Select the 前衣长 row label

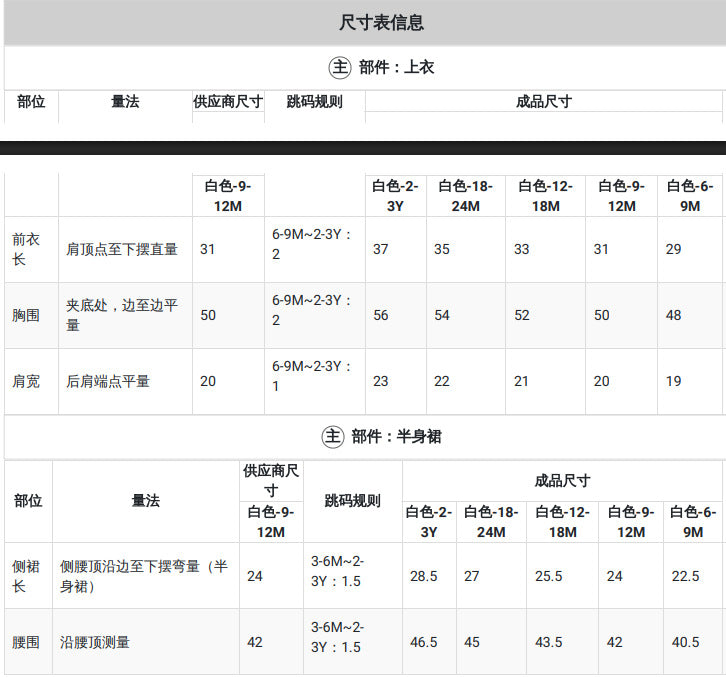(26, 249)
